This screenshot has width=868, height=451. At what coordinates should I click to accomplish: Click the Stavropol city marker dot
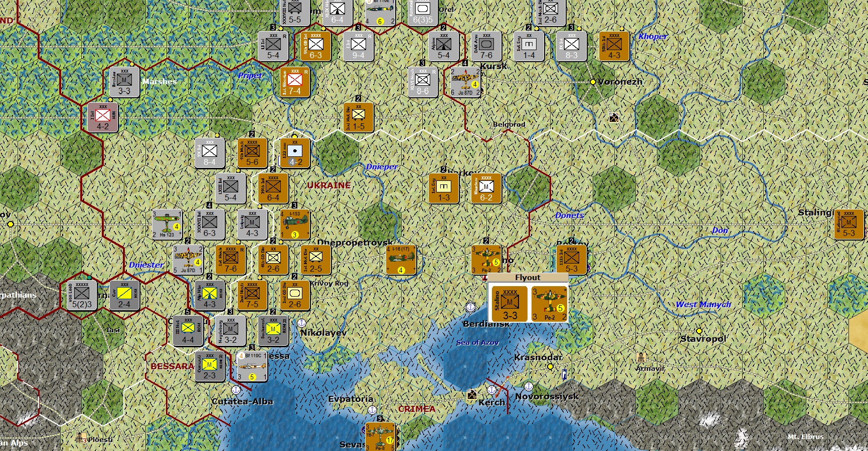coord(699,331)
